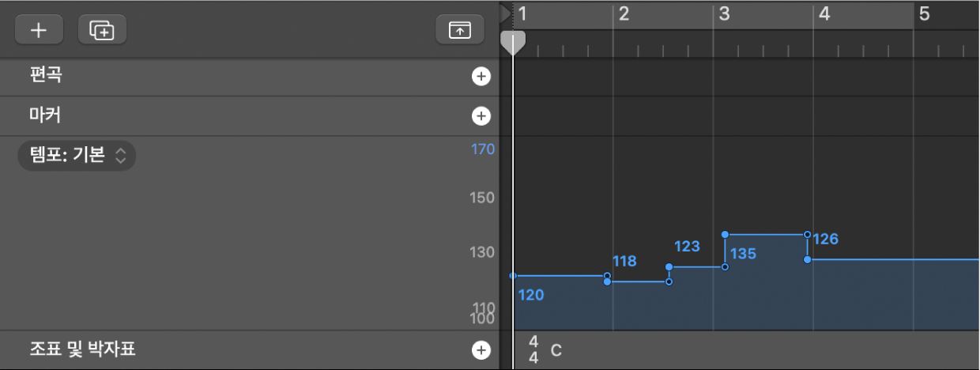Screen dimensions: 980x370
Task: Open the 템포: 기본 tempo set dropdown
Action: coord(77,156)
